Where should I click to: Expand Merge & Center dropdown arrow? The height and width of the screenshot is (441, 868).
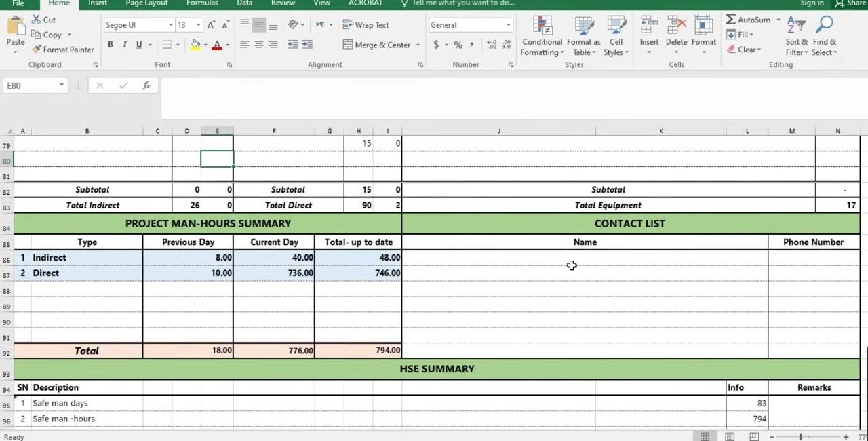(x=418, y=45)
